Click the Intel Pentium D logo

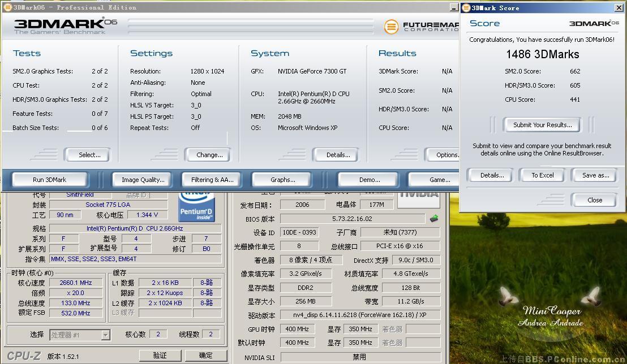click(x=196, y=206)
